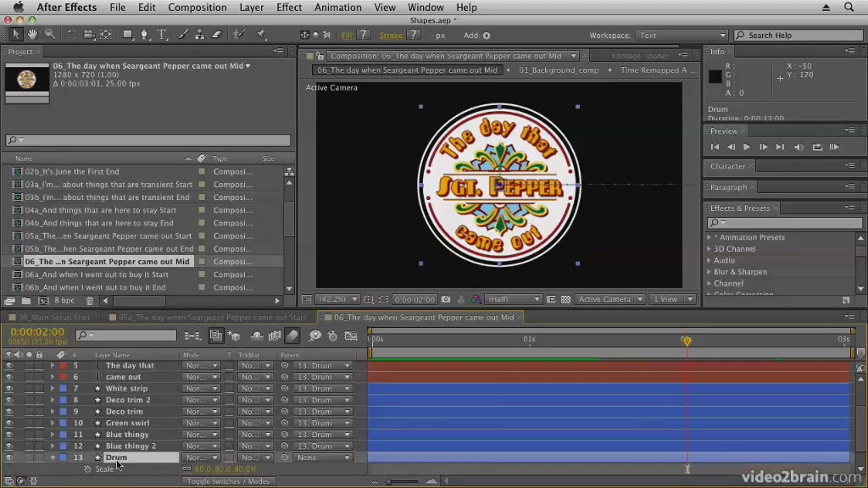Click the Fill color swatch

[x=363, y=35]
